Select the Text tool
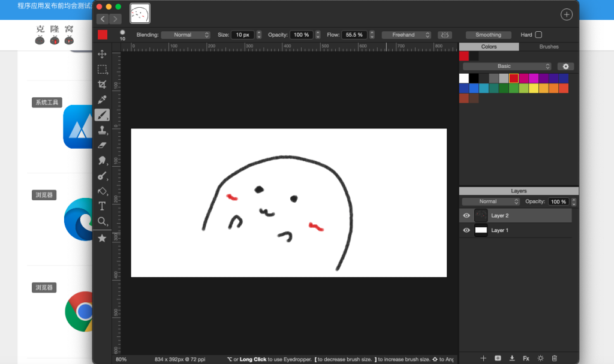 102,206
